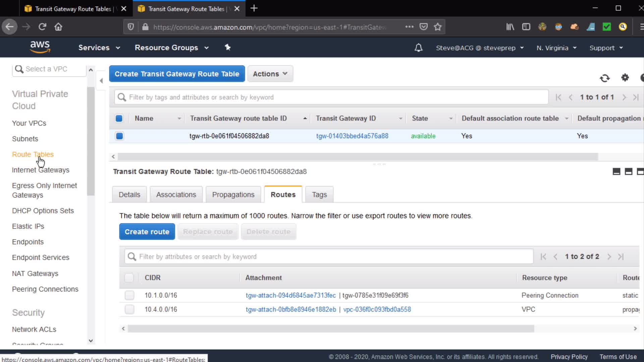Open the Propagations tab
This screenshot has width=644, height=362.
233,195
